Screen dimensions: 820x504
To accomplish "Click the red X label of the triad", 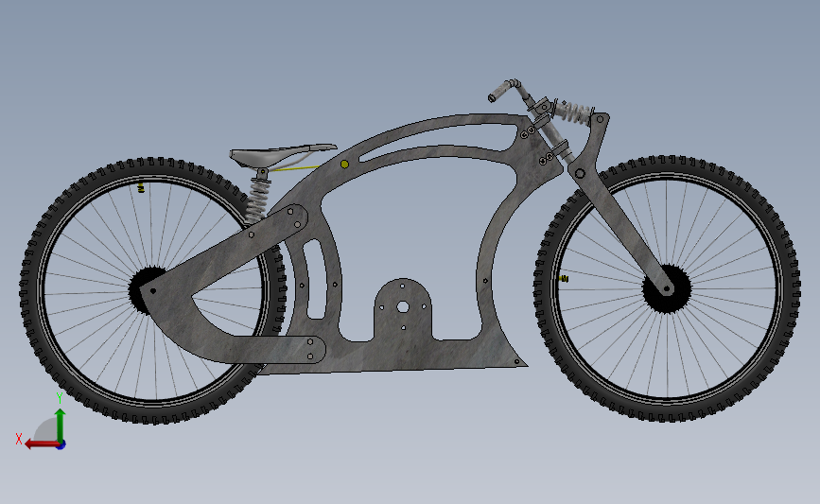I will (19, 439).
